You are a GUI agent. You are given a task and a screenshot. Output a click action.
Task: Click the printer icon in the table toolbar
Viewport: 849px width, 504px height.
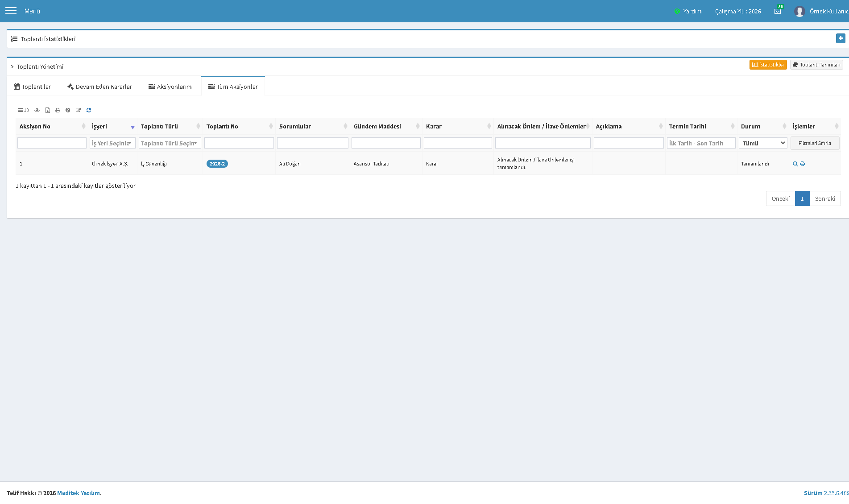58,110
